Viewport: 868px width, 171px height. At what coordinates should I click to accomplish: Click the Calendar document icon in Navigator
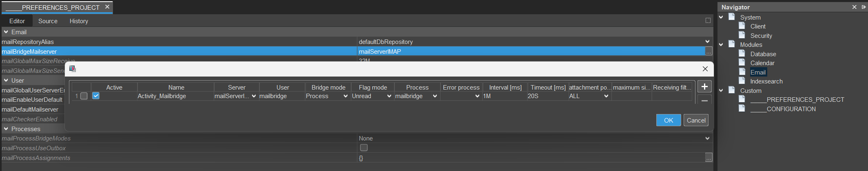click(x=742, y=62)
